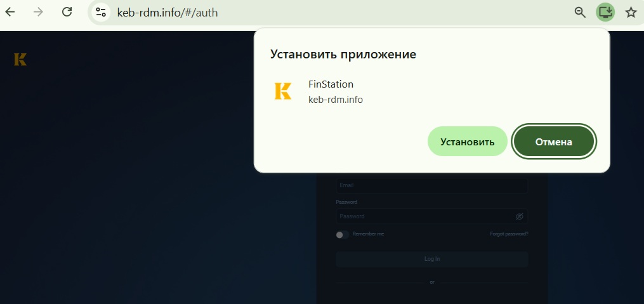The width and height of the screenshot is (644, 304).
Task: Open the zoom magnifier in address bar
Action: [x=579, y=12]
